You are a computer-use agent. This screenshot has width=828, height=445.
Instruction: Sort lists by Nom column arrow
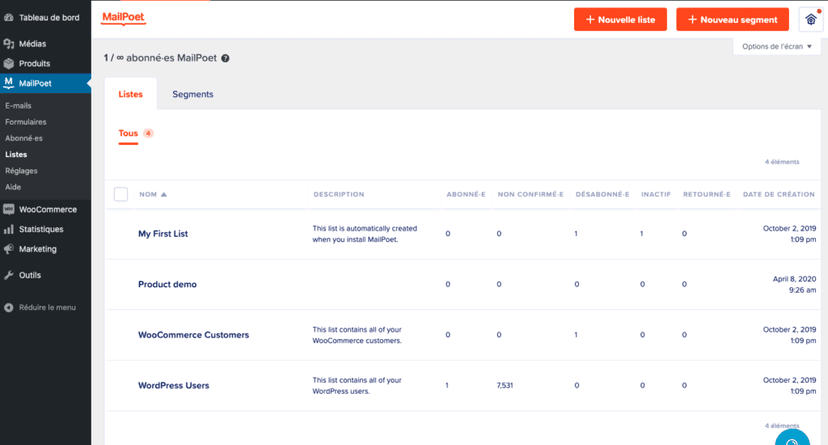click(164, 195)
